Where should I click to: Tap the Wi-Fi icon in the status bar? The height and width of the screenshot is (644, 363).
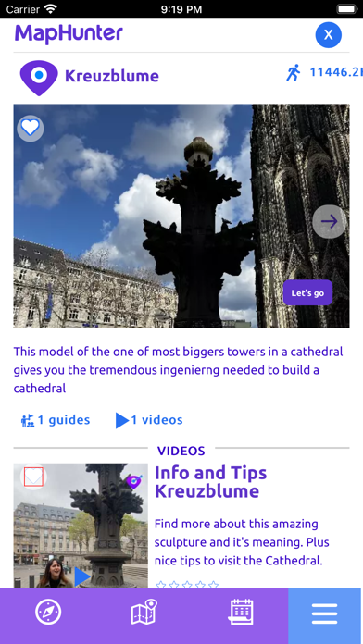51,9
